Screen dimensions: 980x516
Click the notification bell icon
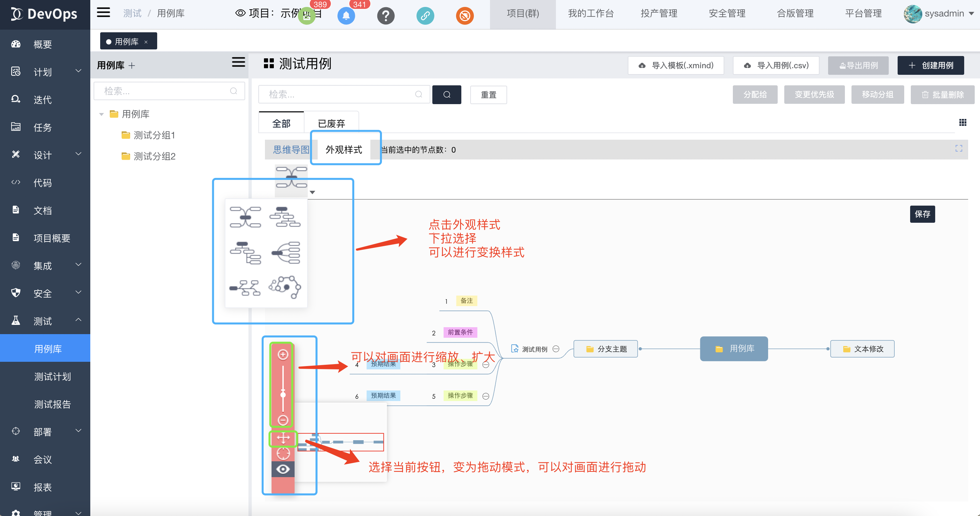click(x=346, y=16)
